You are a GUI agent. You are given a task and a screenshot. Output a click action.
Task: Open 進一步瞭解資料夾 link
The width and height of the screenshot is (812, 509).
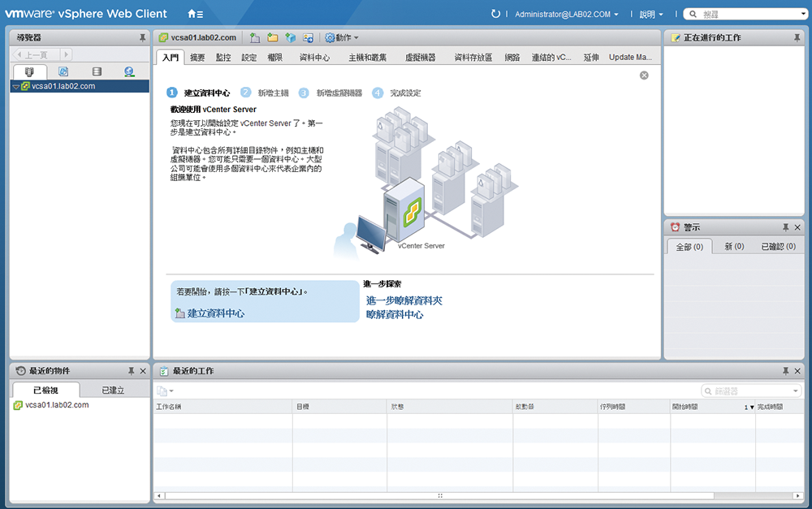404,300
